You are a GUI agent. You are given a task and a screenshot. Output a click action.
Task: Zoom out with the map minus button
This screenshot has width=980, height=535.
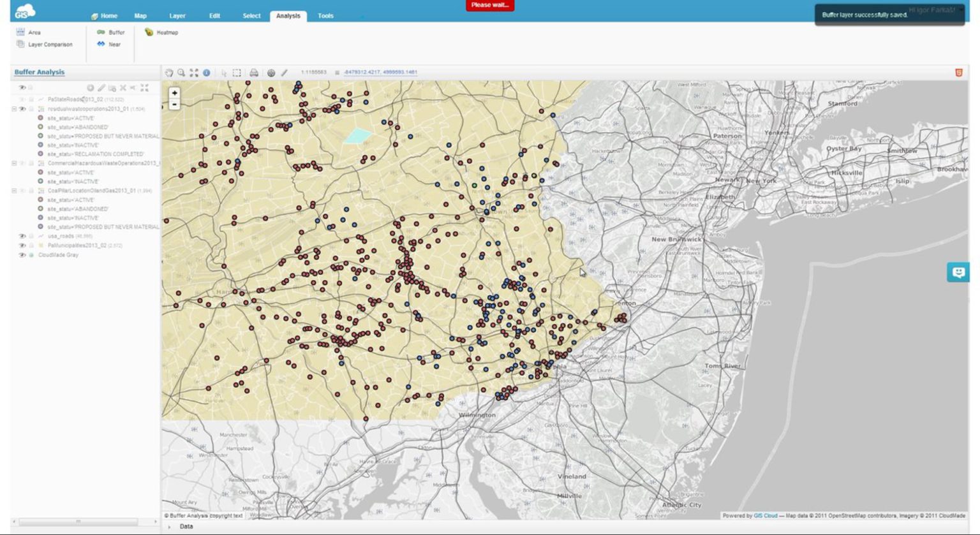click(x=174, y=104)
